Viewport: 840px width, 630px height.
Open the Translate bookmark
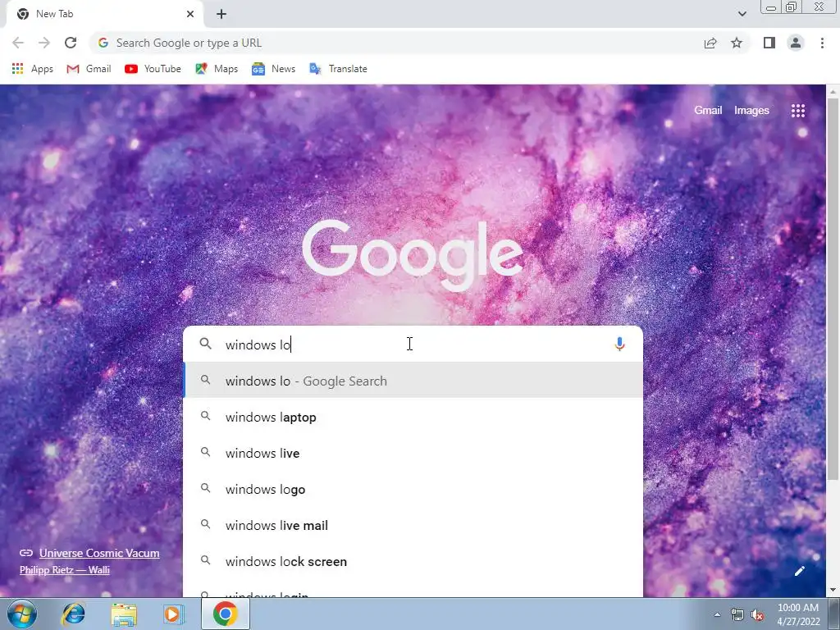[339, 69]
